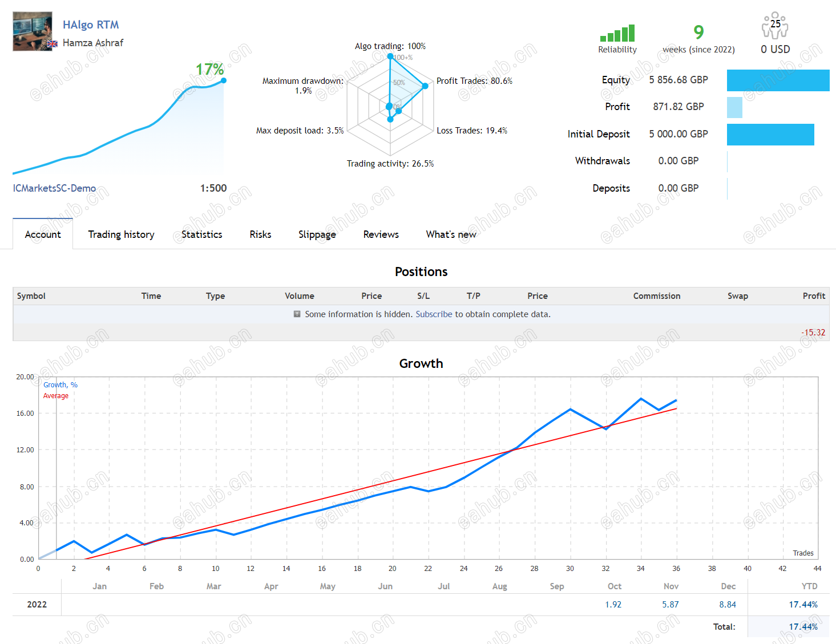Click the Commission column header
Viewport: 836px width, 644px height.
657,296
